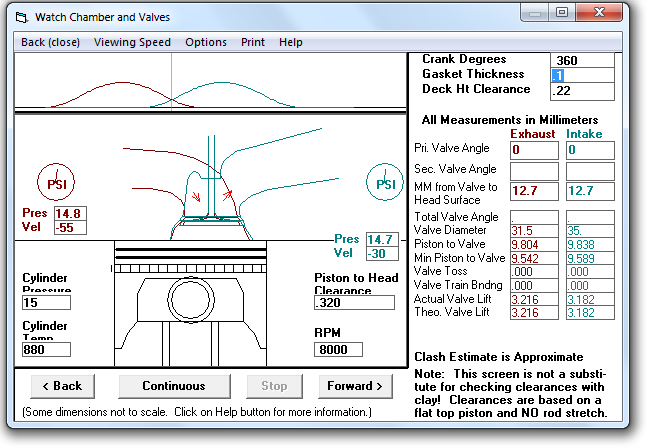Screen dimensions: 648x448
Task: Open the Back (close) menu
Action: click(51, 42)
